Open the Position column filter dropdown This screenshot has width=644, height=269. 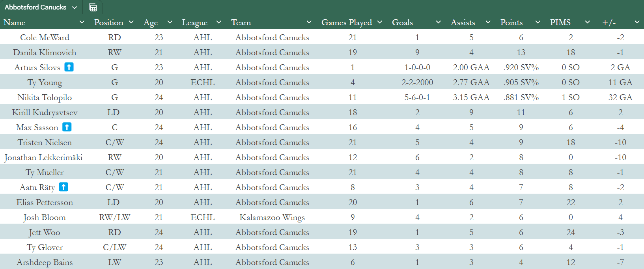pyautogui.click(x=131, y=22)
